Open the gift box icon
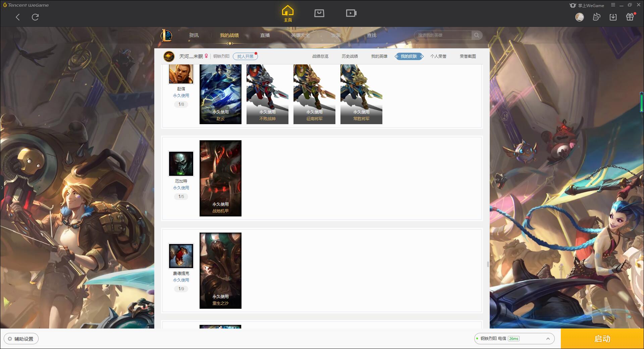The width and height of the screenshot is (644, 349). point(630,17)
